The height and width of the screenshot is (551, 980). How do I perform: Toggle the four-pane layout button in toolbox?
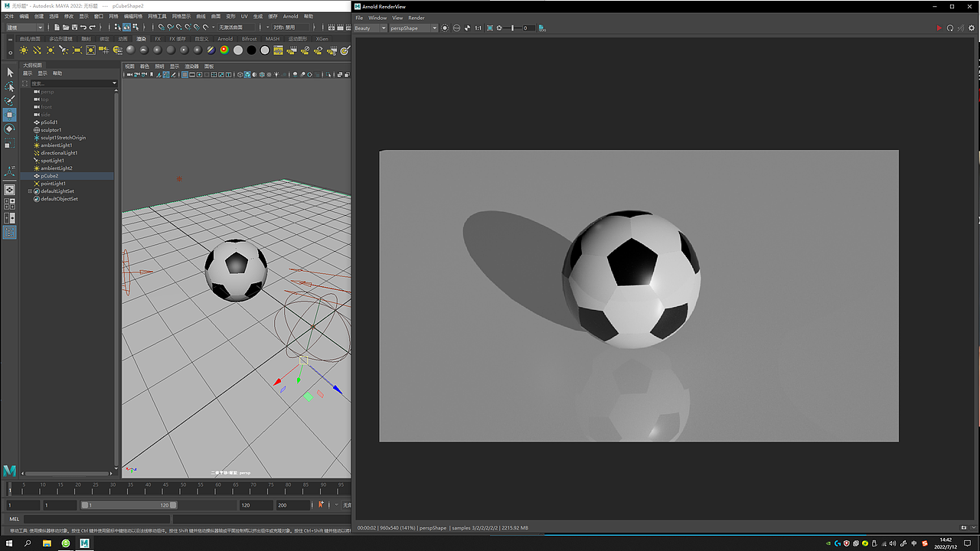coord(9,204)
